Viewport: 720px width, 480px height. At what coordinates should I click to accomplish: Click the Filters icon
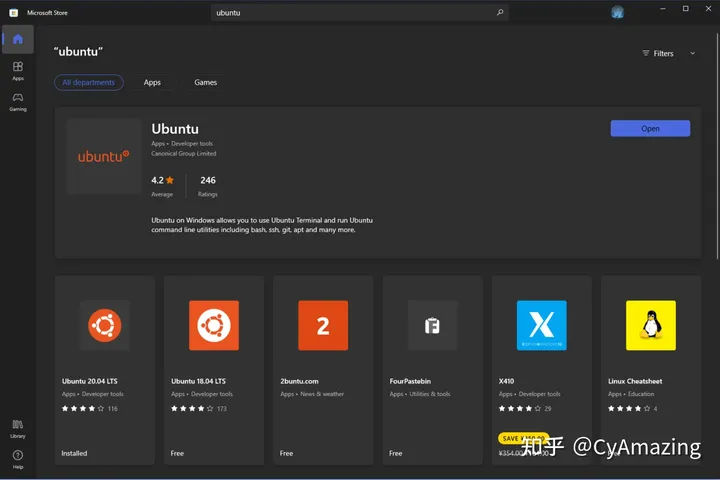point(646,53)
